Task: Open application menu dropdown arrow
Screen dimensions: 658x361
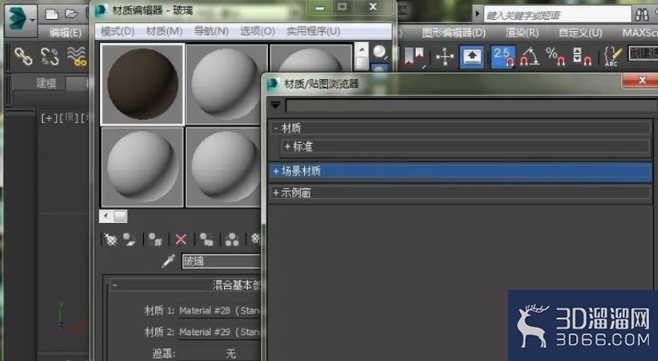Action: (x=32, y=20)
